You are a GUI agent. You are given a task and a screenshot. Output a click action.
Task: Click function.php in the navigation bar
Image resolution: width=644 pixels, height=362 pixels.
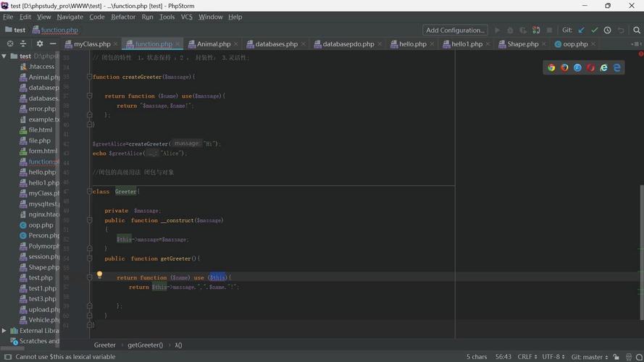click(56, 30)
